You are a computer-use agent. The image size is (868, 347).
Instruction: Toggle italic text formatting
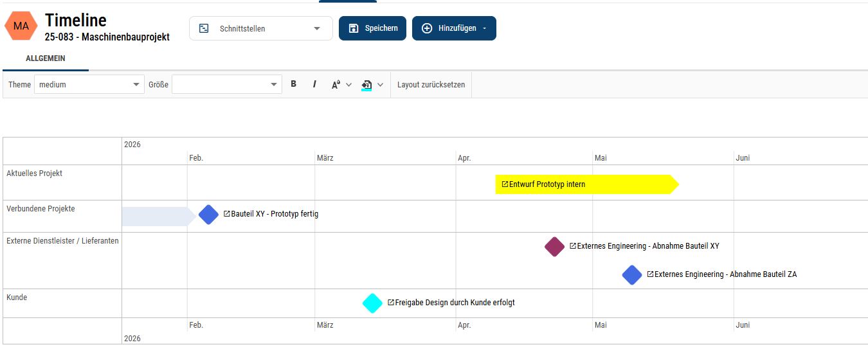(314, 84)
